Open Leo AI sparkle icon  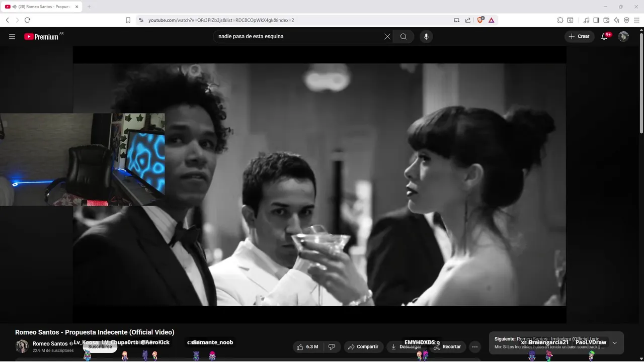pos(616,20)
